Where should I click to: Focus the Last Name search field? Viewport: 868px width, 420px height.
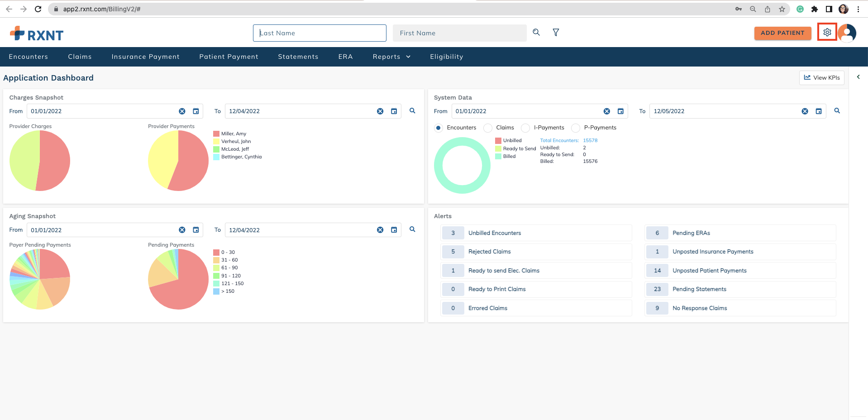tap(320, 33)
